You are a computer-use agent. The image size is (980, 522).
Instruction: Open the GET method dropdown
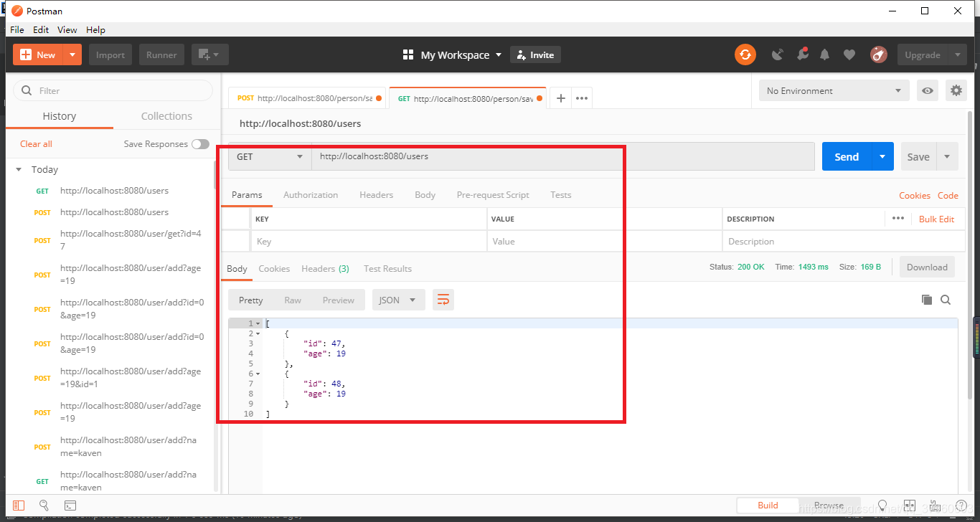click(x=270, y=156)
